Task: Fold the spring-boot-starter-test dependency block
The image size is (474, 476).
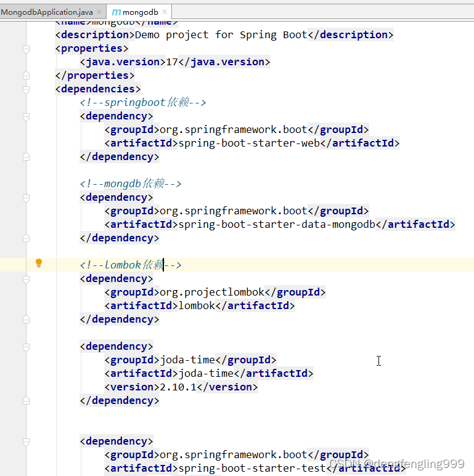Action: (x=26, y=442)
